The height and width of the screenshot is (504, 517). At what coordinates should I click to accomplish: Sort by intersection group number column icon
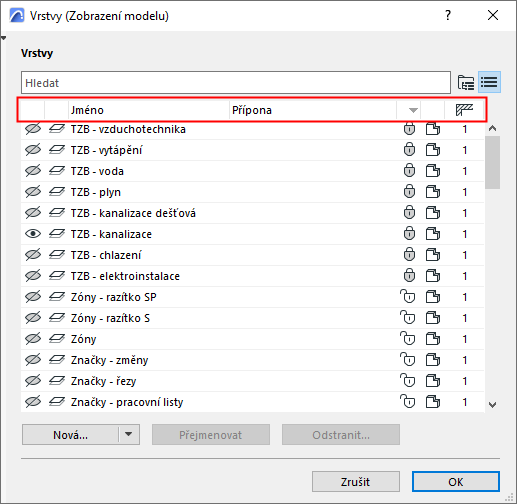click(464, 110)
